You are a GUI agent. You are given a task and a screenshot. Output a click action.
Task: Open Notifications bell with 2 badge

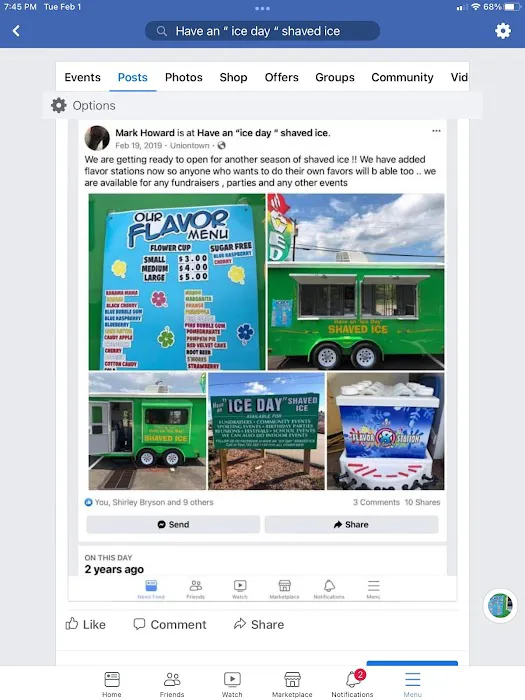tap(352, 684)
